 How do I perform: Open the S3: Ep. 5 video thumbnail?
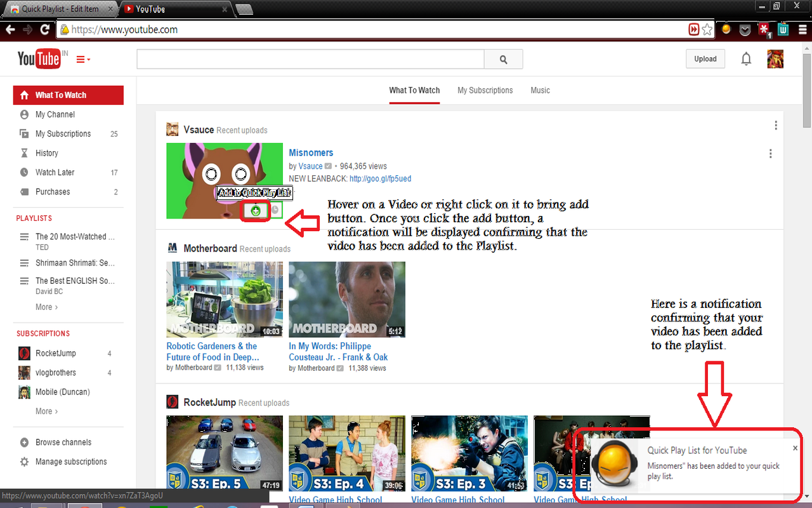point(225,453)
